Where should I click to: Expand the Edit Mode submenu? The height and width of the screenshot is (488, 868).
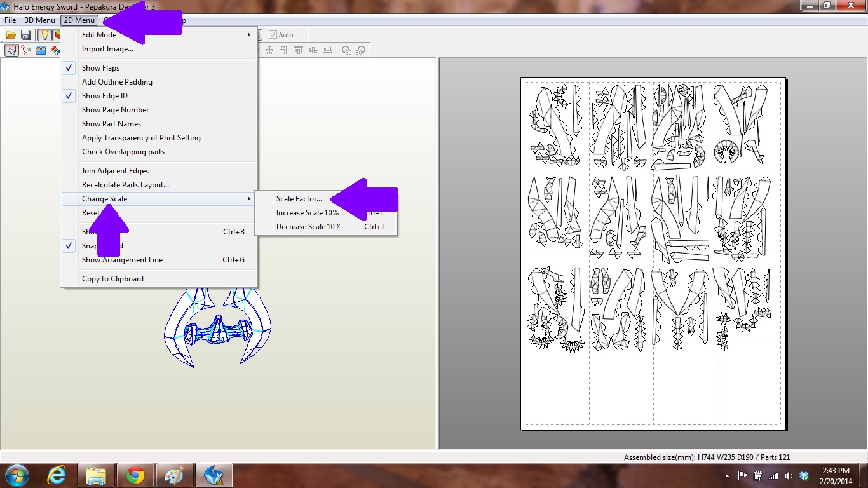coord(159,35)
